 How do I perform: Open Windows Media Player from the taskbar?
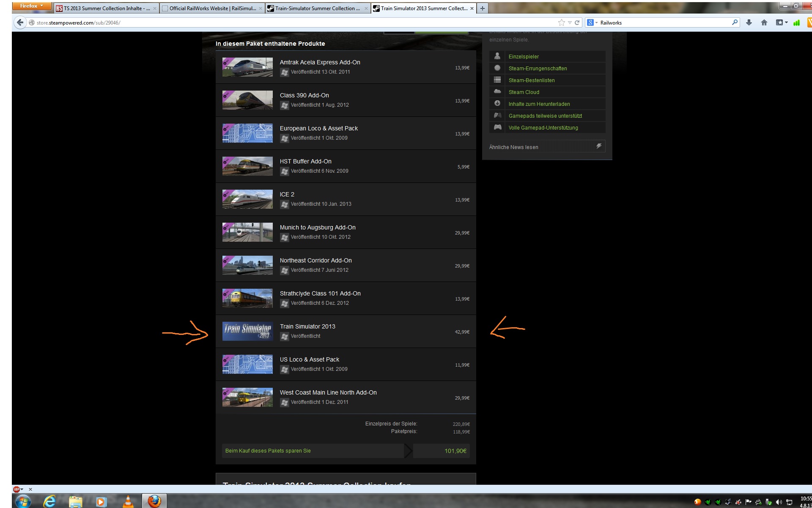[101, 502]
